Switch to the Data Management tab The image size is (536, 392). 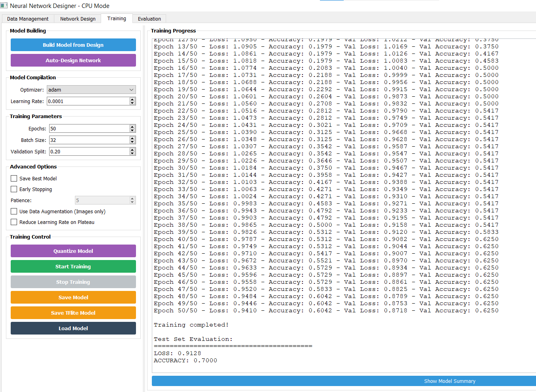coord(28,19)
